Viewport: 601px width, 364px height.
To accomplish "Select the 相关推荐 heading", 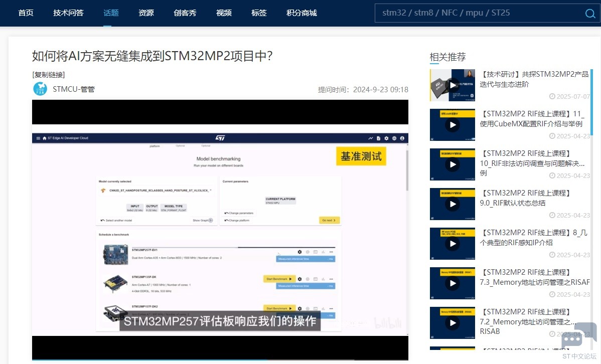I will [447, 57].
